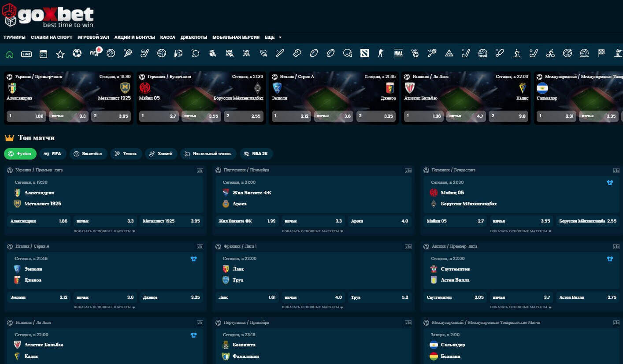Expand the ЕЩЁ dropdown menu

pyautogui.click(x=273, y=37)
